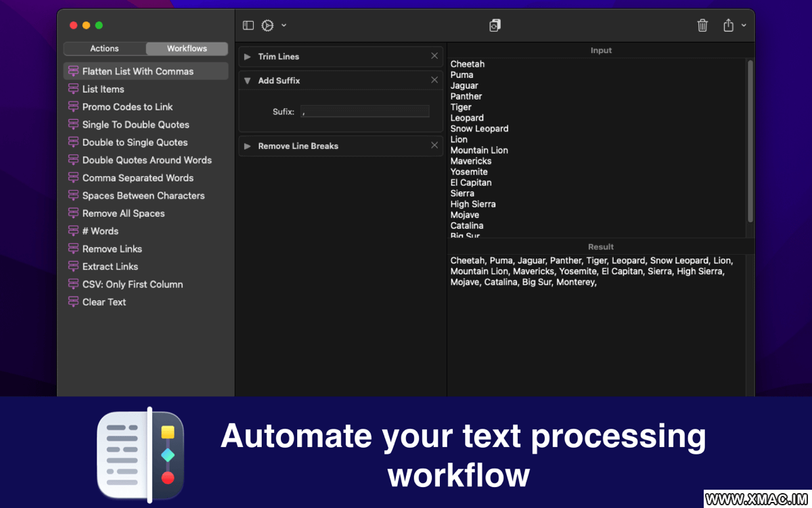Click Snow Leopard in the Input list
Screen dimensions: 812x508
(480, 129)
